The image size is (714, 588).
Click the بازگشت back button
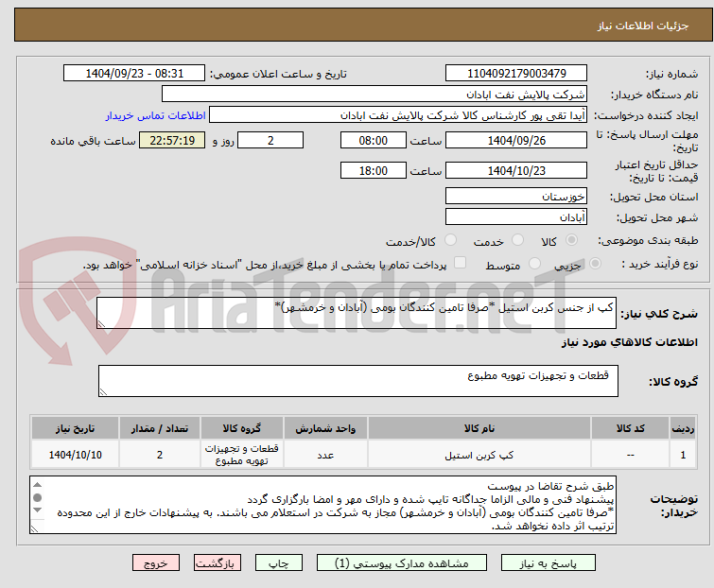click(x=217, y=563)
